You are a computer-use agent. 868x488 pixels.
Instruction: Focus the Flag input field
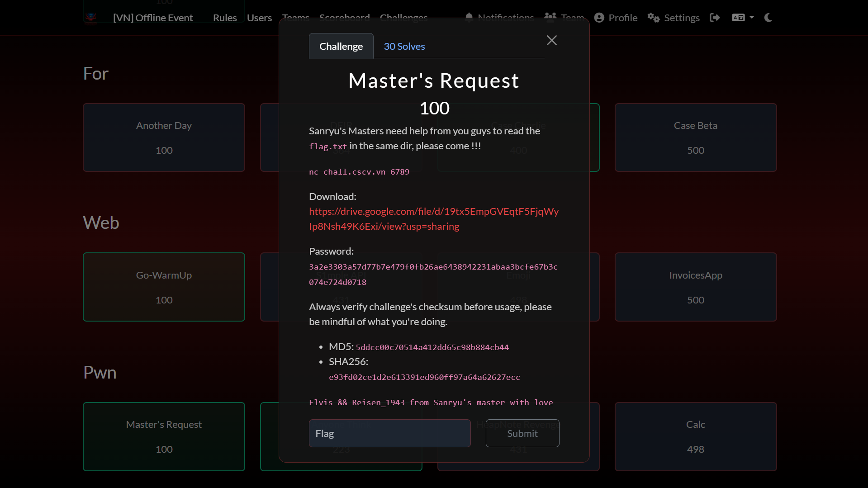(389, 433)
